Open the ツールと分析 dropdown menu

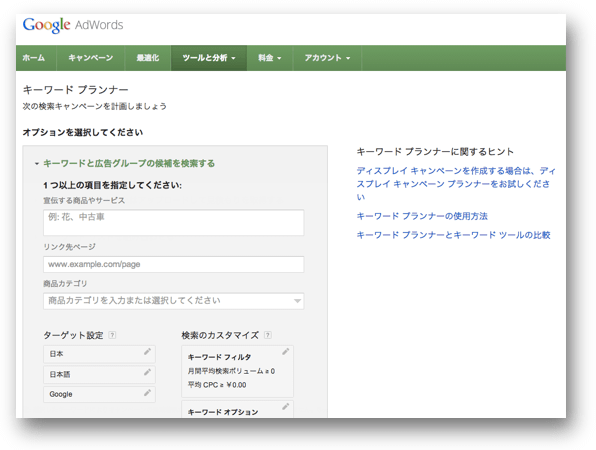pos(209,58)
